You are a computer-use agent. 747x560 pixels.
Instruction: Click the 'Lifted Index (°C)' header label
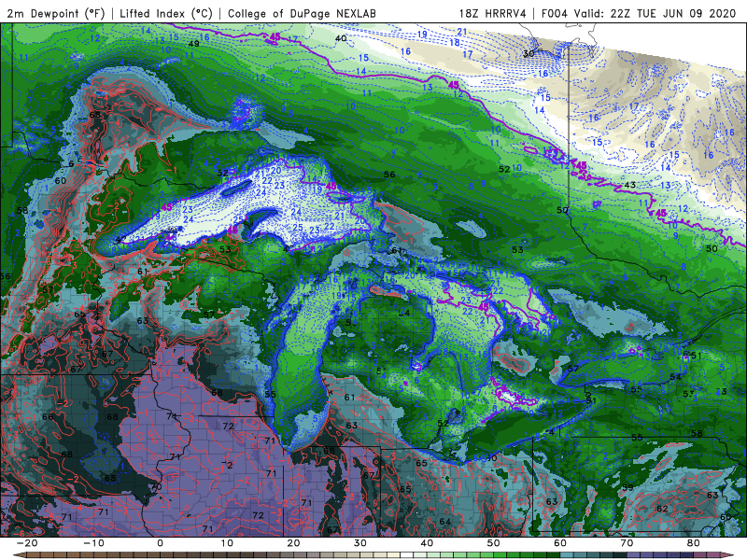tap(166, 14)
